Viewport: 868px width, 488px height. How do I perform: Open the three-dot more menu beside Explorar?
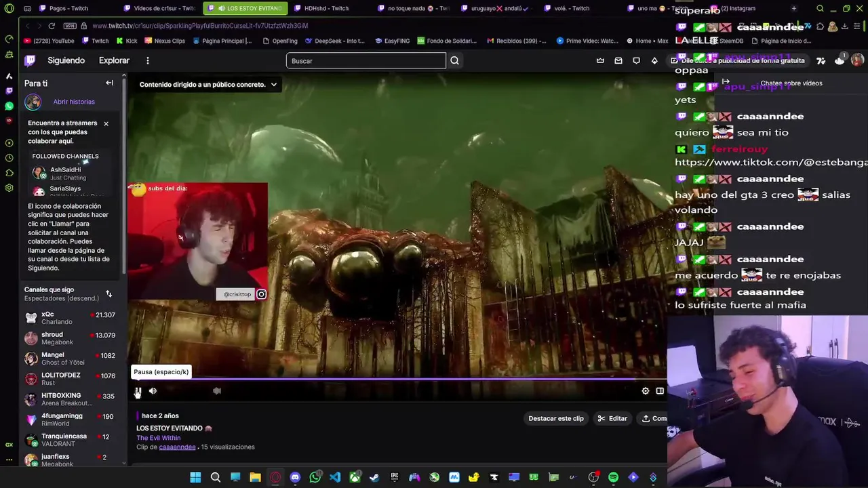(147, 60)
